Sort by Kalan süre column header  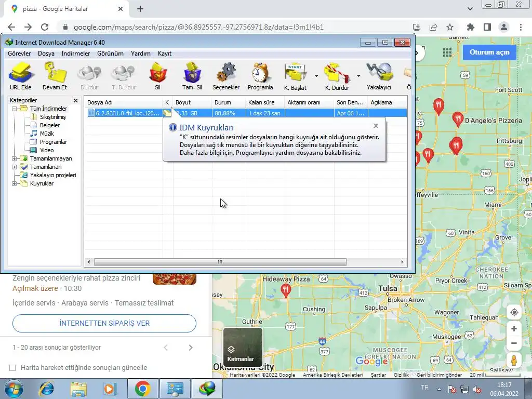[x=265, y=102]
